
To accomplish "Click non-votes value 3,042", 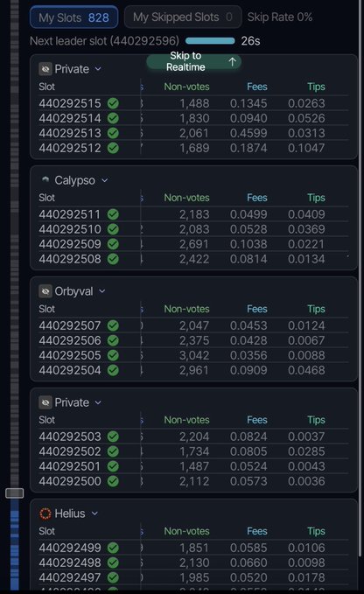I will point(194,355).
